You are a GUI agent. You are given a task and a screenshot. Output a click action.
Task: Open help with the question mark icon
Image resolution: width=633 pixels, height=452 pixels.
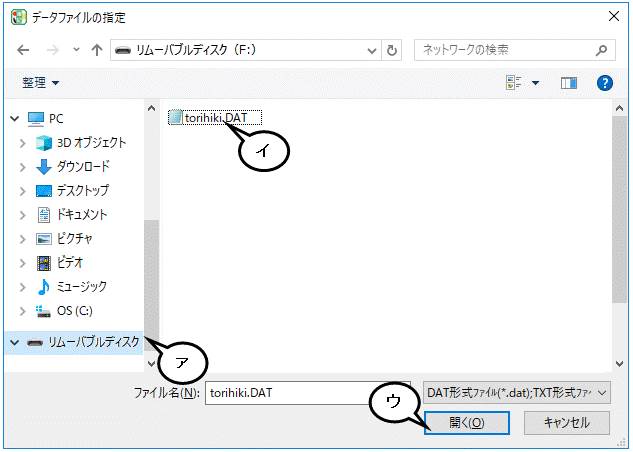click(604, 83)
